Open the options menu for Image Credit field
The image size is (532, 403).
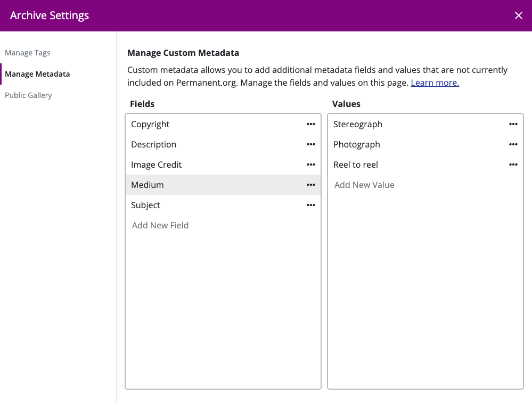click(x=311, y=165)
